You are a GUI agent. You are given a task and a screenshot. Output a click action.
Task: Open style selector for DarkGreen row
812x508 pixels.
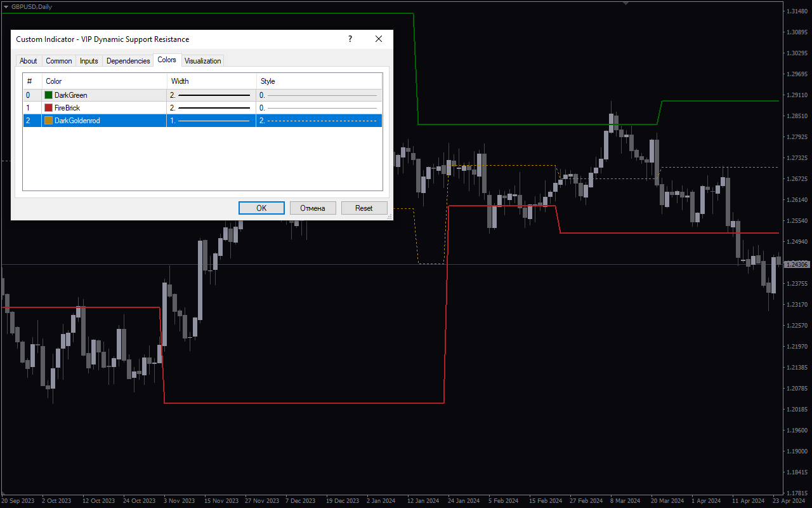[319, 95]
